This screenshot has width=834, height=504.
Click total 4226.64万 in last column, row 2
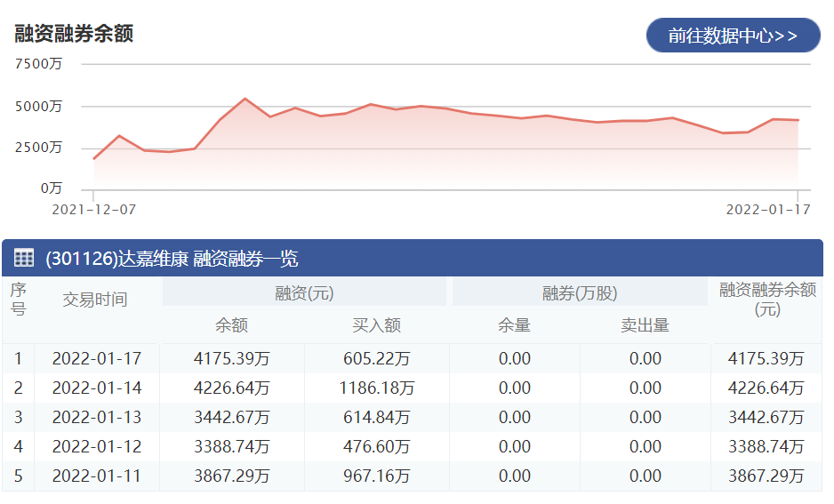coord(766,388)
